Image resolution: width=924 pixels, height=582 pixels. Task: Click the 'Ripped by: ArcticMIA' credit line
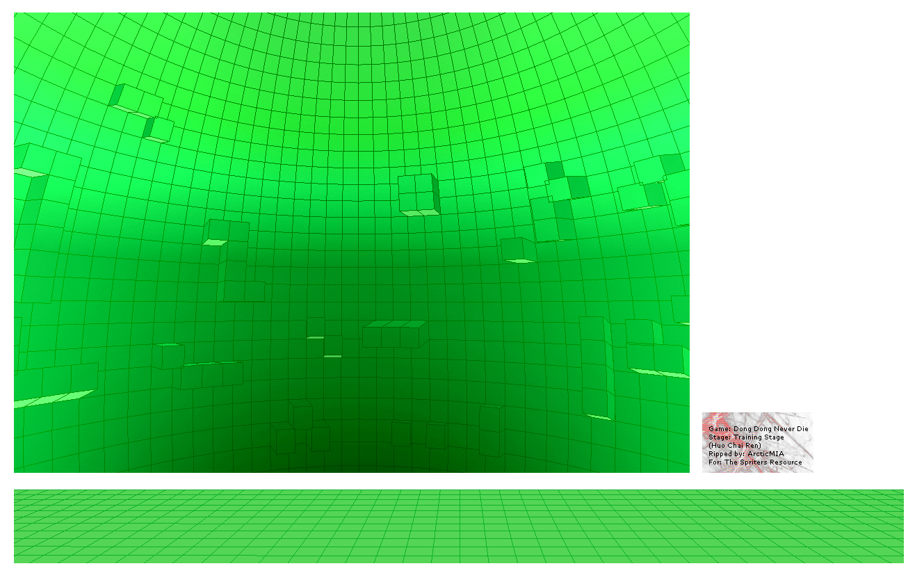pos(746,454)
